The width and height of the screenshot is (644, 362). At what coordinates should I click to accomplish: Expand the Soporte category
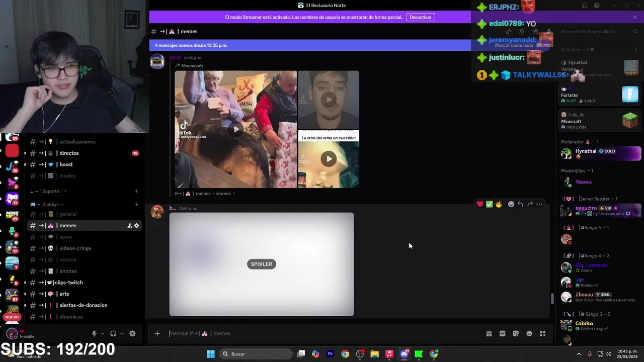pyautogui.click(x=48, y=191)
